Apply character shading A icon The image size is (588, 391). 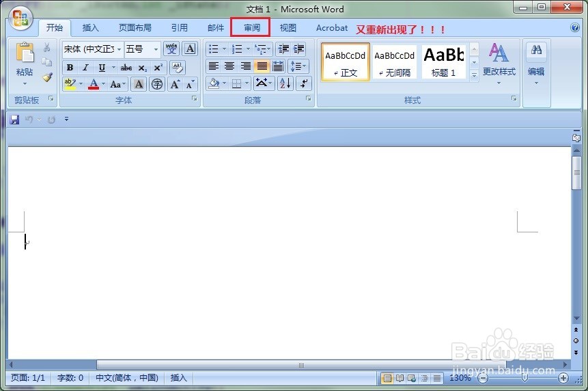pyautogui.click(x=139, y=84)
